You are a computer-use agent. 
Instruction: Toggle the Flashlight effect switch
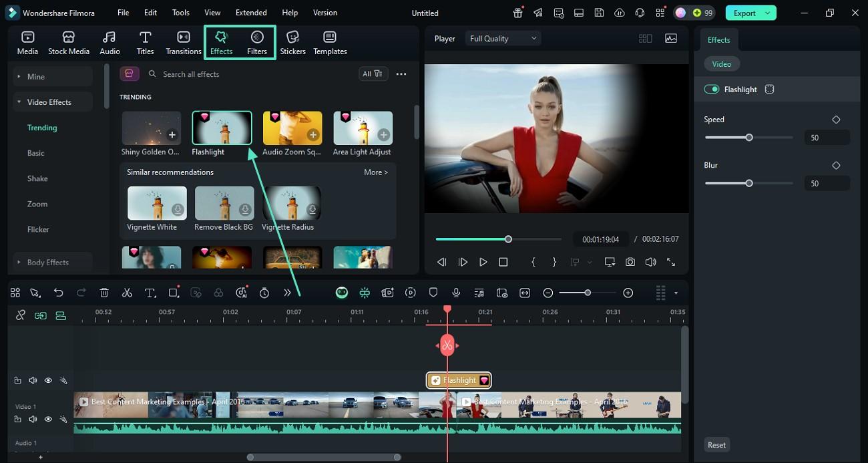pos(711,90)
